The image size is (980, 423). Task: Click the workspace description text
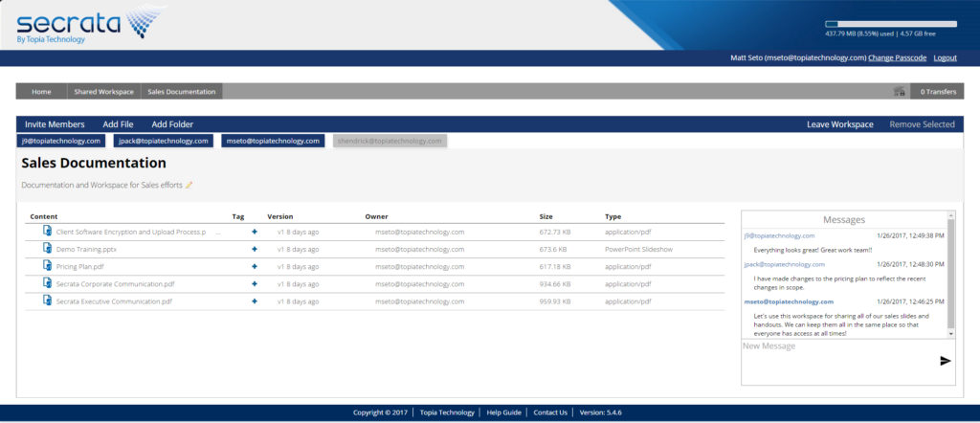101,185
